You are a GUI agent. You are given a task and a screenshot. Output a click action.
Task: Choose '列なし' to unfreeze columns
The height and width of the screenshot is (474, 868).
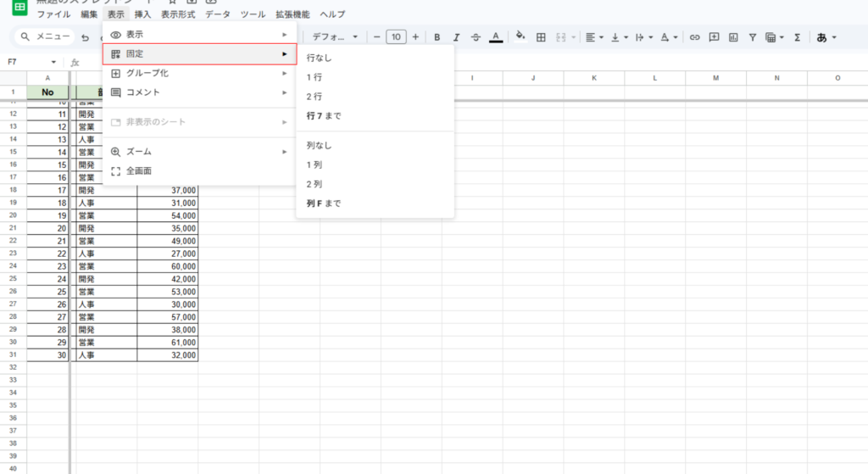(x=318, y=146)
